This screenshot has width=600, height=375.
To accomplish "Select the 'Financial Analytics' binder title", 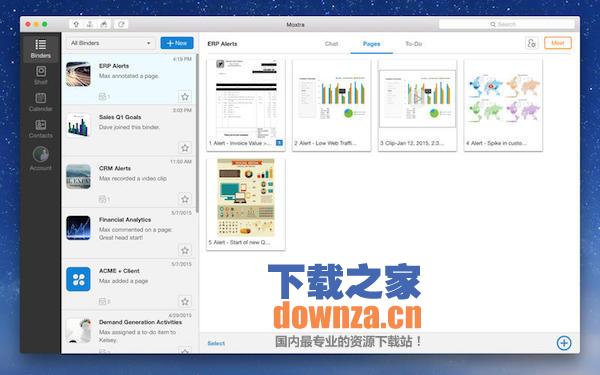I will tap(125, 220).
